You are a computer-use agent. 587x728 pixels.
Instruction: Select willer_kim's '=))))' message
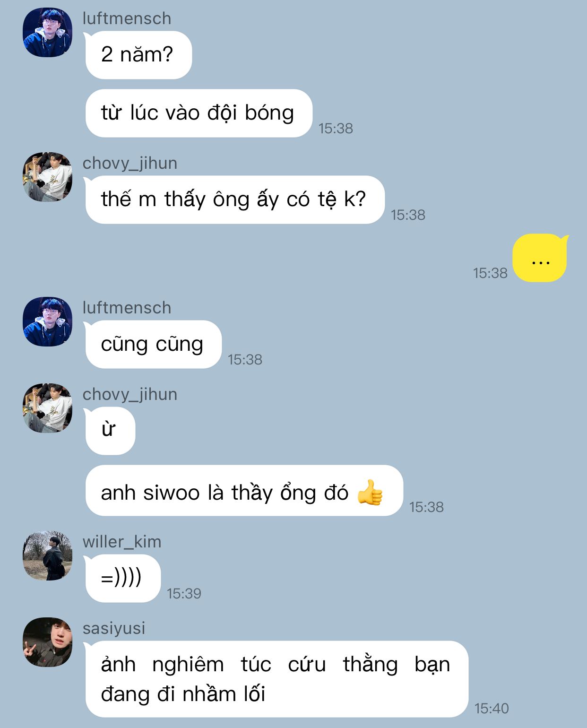point(122,578)
